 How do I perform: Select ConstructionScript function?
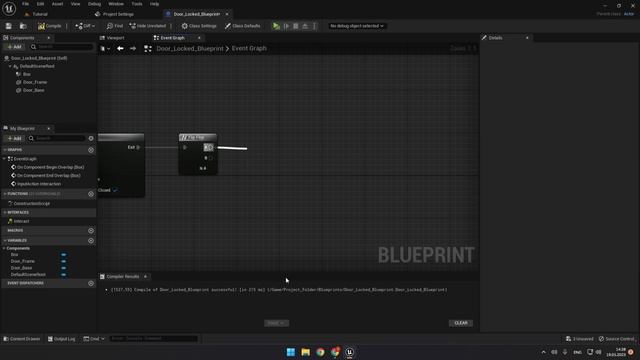pyautogui.click(x=31, y=203)
